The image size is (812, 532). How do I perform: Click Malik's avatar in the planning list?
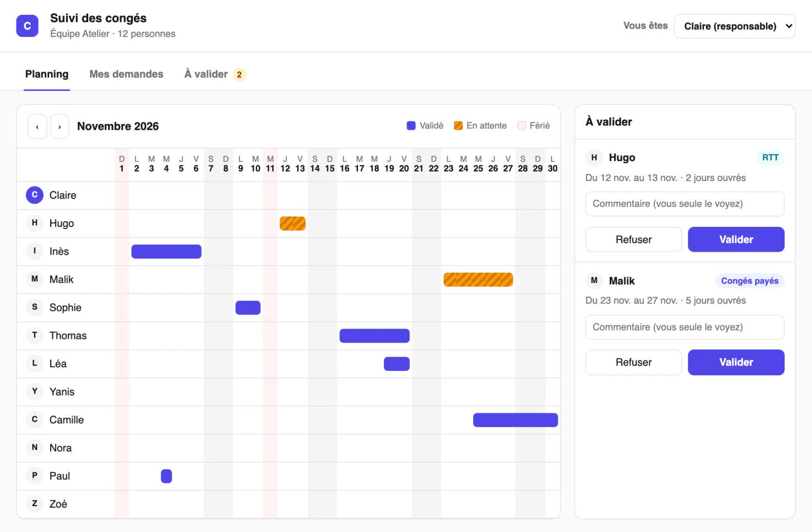tap(35, 279)
